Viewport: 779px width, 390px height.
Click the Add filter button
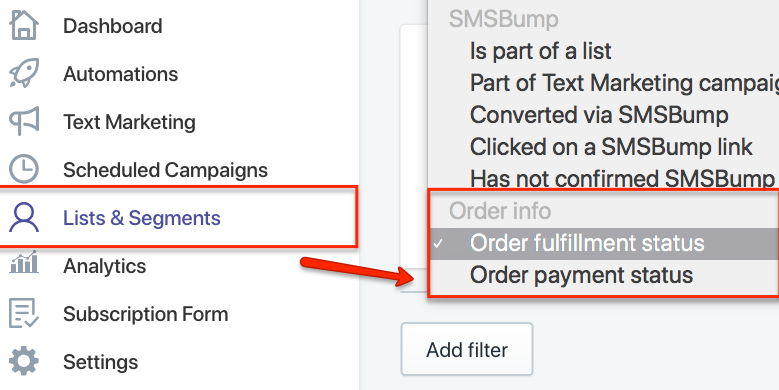[467, 349]
